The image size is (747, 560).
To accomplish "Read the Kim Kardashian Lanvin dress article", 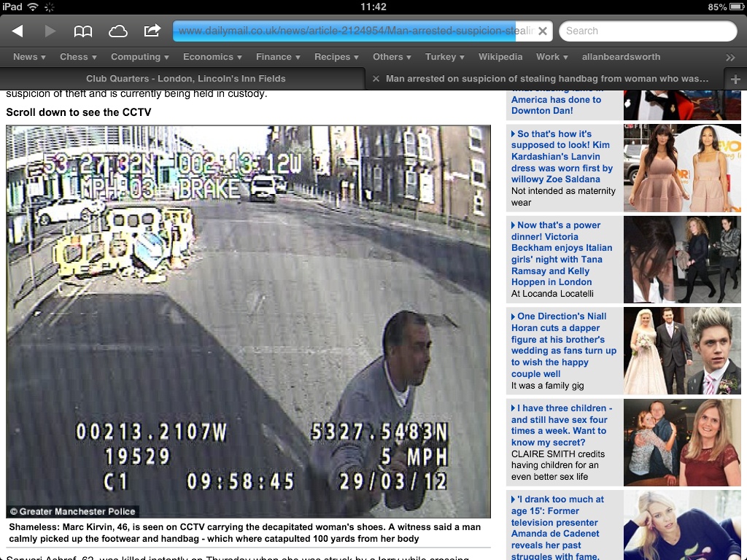I will 562,157.
